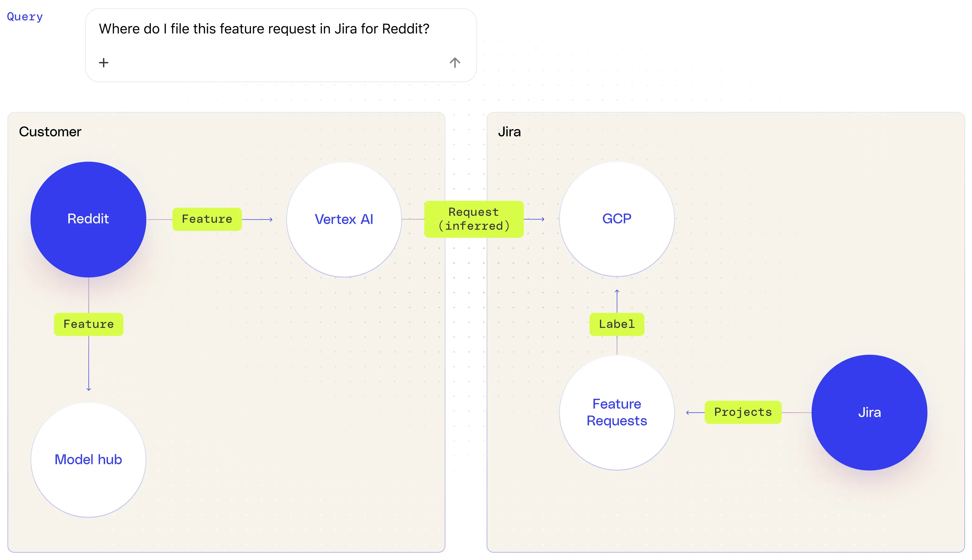Click the Query heading text
The image size is (972, 560).
[25, 17]
